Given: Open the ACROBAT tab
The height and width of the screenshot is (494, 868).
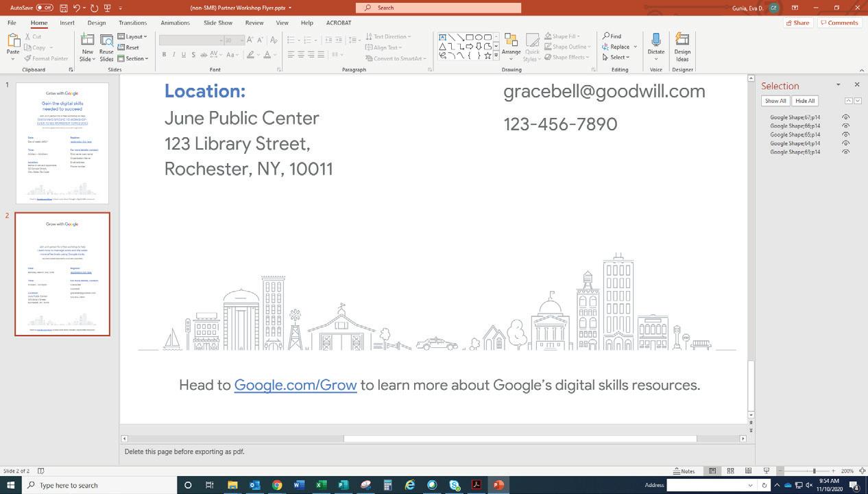Looking at the screenshot, I should 339,23.
